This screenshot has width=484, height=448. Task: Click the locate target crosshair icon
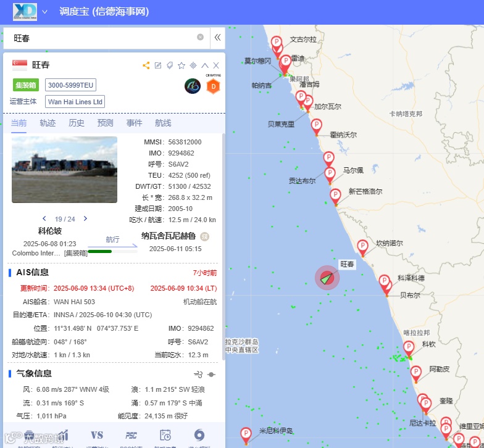193,65
